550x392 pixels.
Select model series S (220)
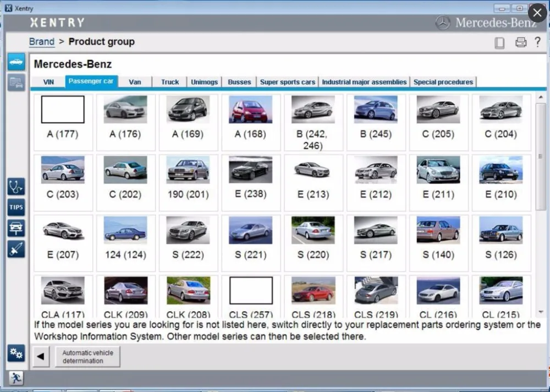click(x=313, y=243)
